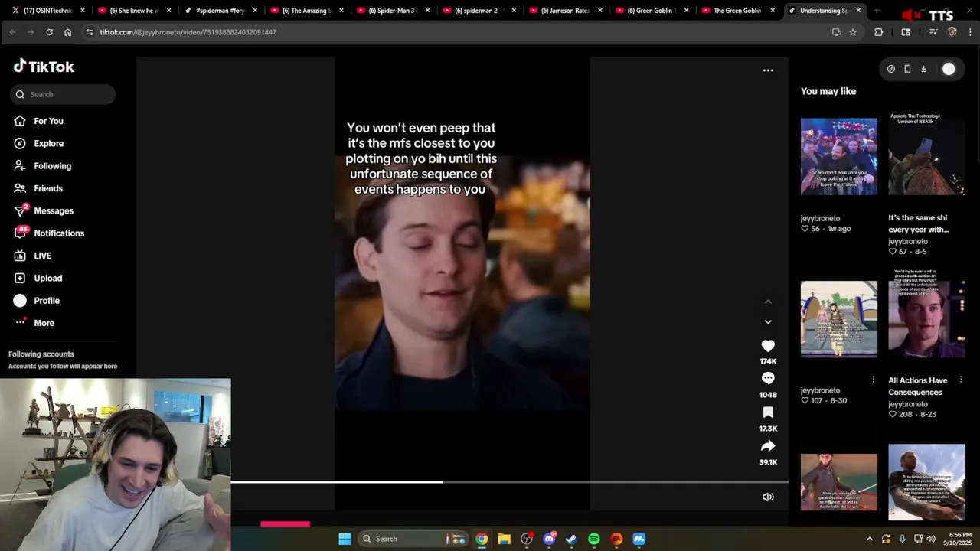
Task: Open a new browser tab
Action: [877, 11]
